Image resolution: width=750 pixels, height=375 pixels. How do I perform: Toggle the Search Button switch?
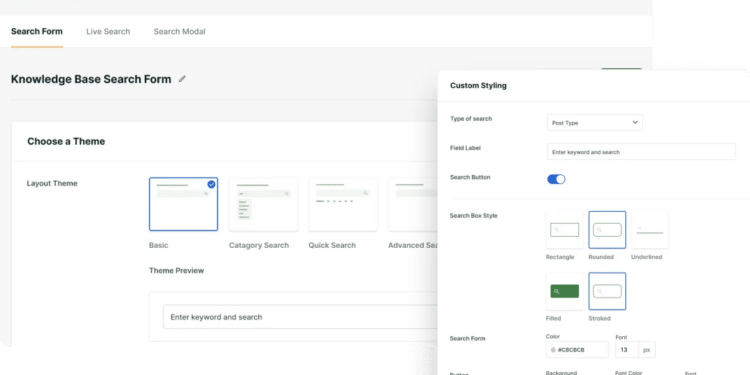pyautogui.click(x=556, y=179)
